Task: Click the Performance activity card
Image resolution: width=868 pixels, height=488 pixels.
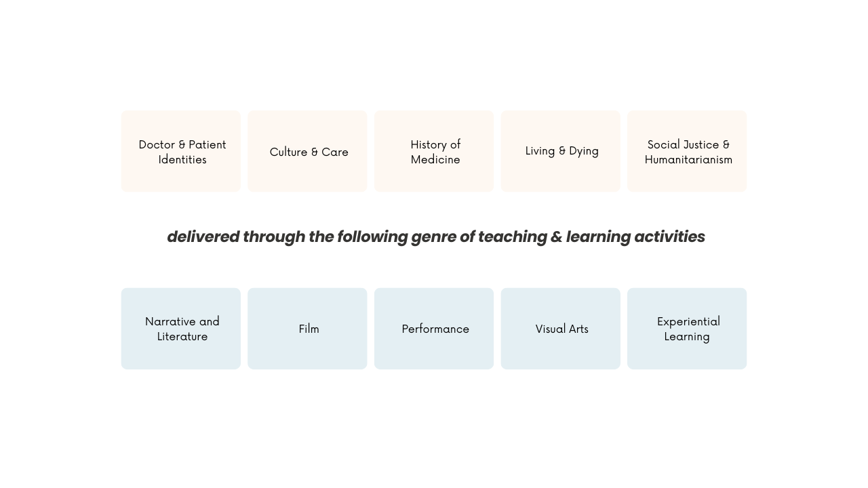Action: 434,329
